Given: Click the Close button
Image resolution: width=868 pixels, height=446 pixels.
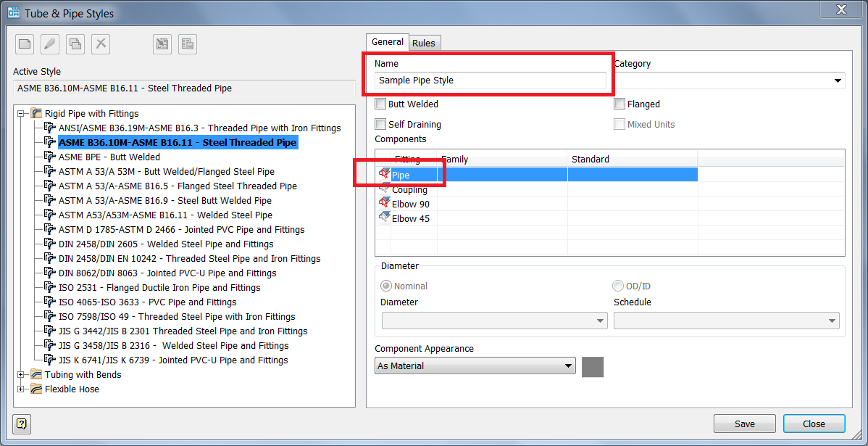Looking at the screenshot, I should [x=814, y=424].
